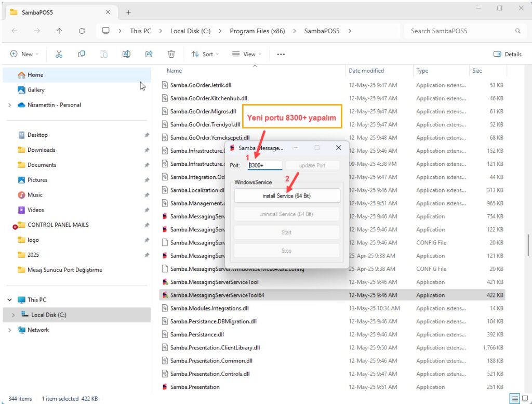The height and width of the screenshot is (404, 532).
Task: Click the Copy icon in toolbar
Action: click(x=82, y=54)
